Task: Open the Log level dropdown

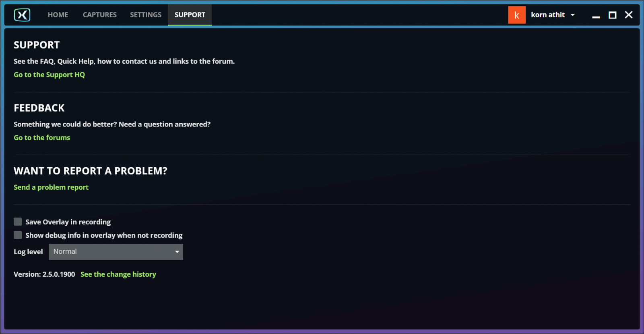Action: click(x=116, y=252)
